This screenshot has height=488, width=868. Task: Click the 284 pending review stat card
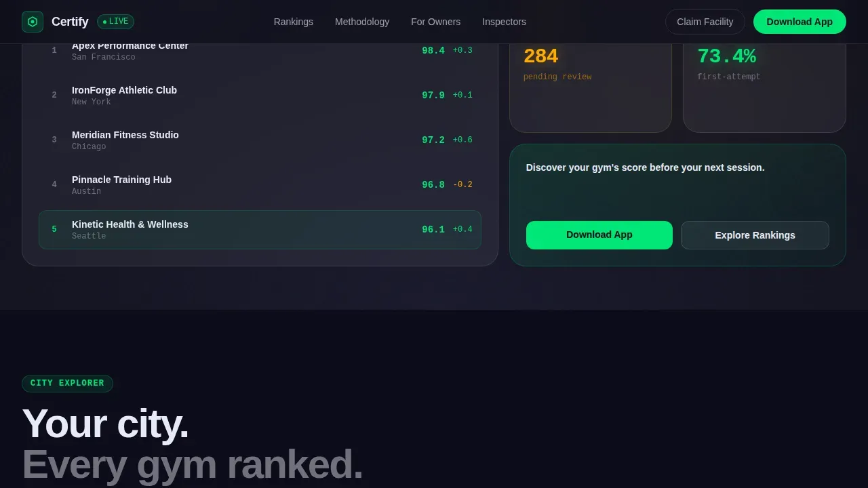click(591, 88)
